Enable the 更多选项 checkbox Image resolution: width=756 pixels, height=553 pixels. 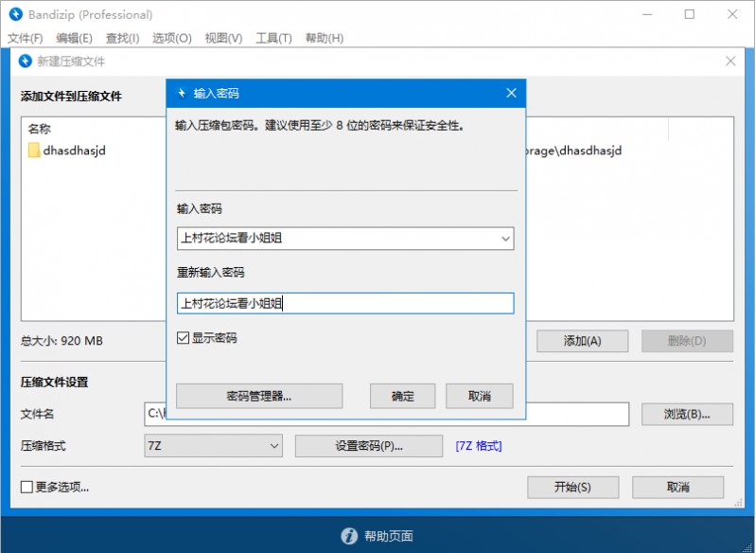27,488
